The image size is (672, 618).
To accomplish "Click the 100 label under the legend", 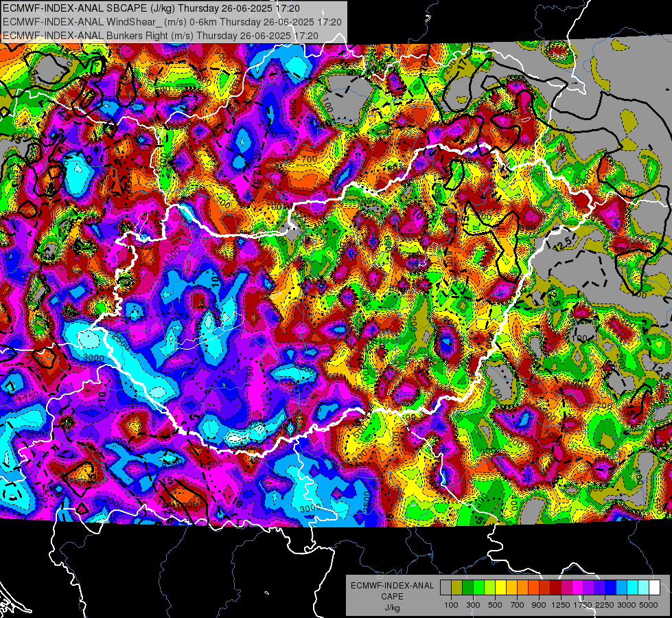I will pyautogui.click(x=451, y=605).
